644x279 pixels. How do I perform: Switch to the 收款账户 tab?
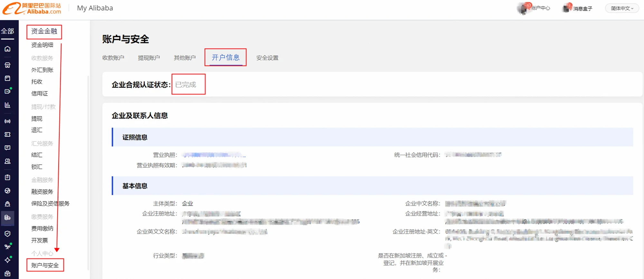tap(113, 58)
